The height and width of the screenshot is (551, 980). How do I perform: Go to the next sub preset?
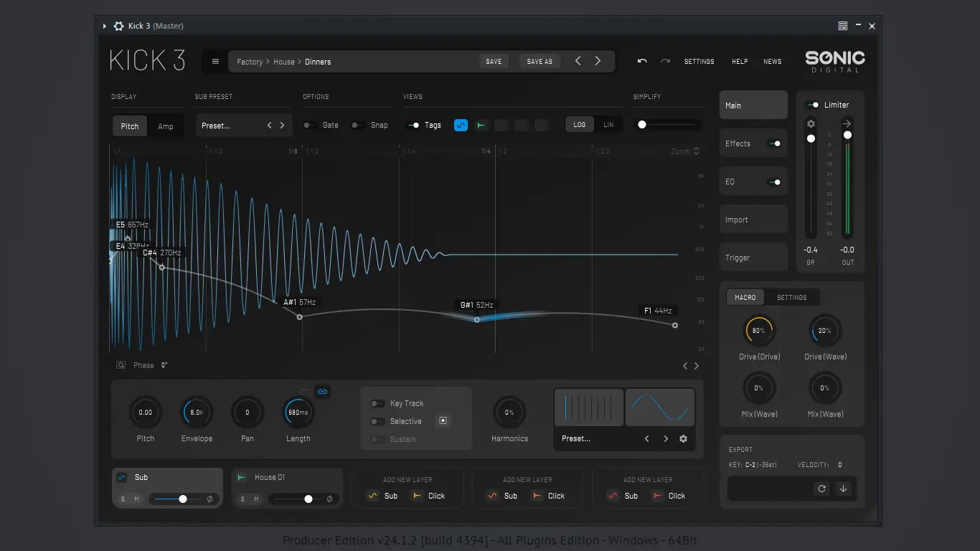[x=282, y=126]
